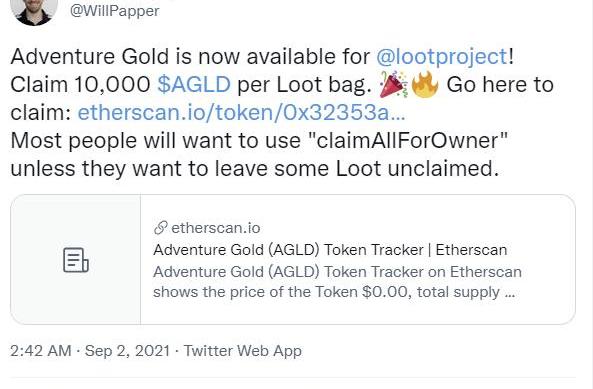This screenshot has width=593, height=389.
Task: Open Adventure Gold Token Tracker card title
Action: (330, 250)
